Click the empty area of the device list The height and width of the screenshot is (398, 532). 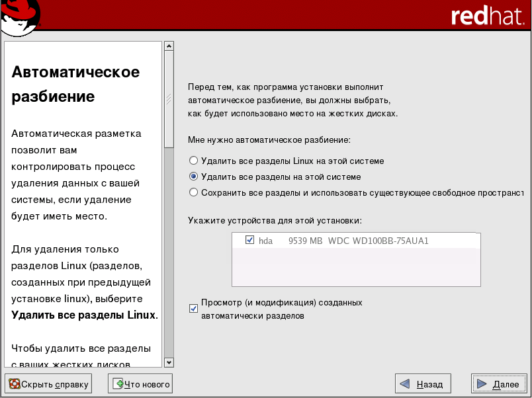[x=356, y=268]
